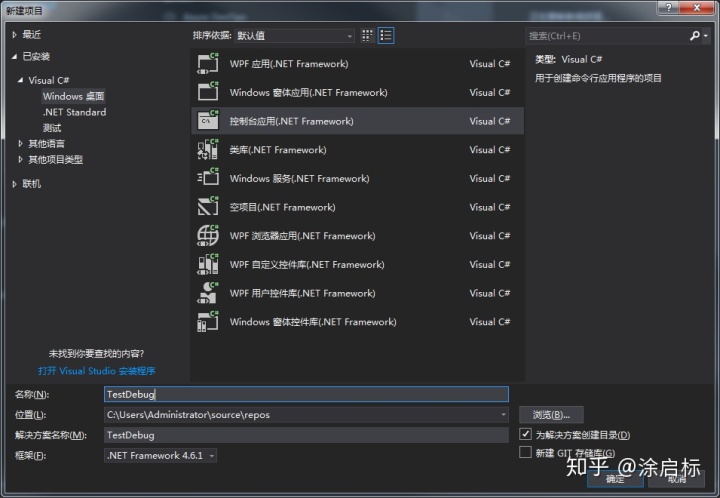The image size is (720, 498).
Task: Click the 位置 path text field
Action: (x=301, y=414)
